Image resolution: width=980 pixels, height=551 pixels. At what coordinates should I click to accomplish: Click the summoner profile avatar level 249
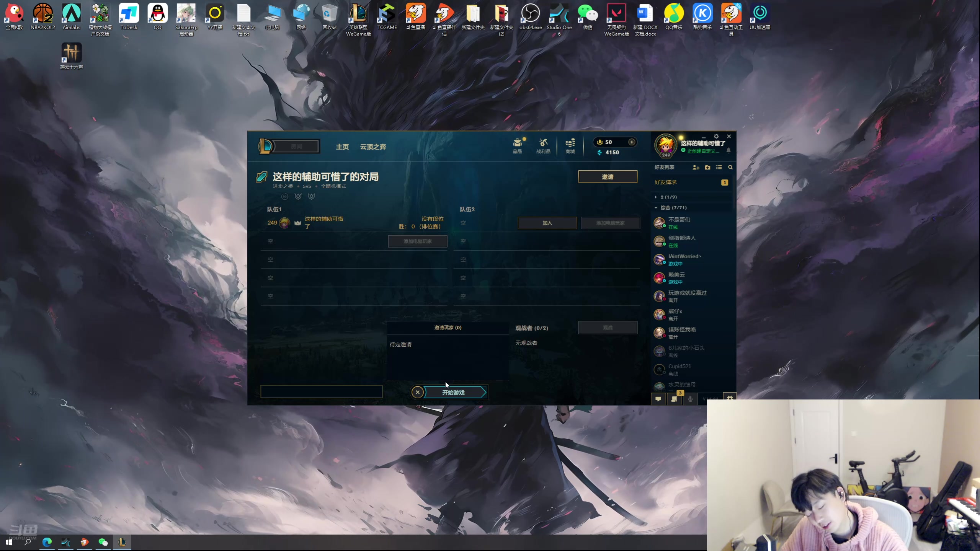(x=666, y=145)
